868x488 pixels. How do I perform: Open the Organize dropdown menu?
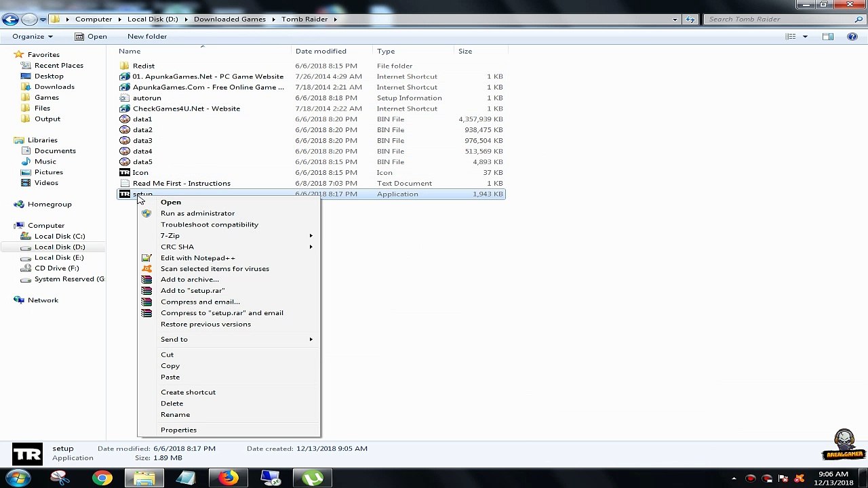[33, 37]
